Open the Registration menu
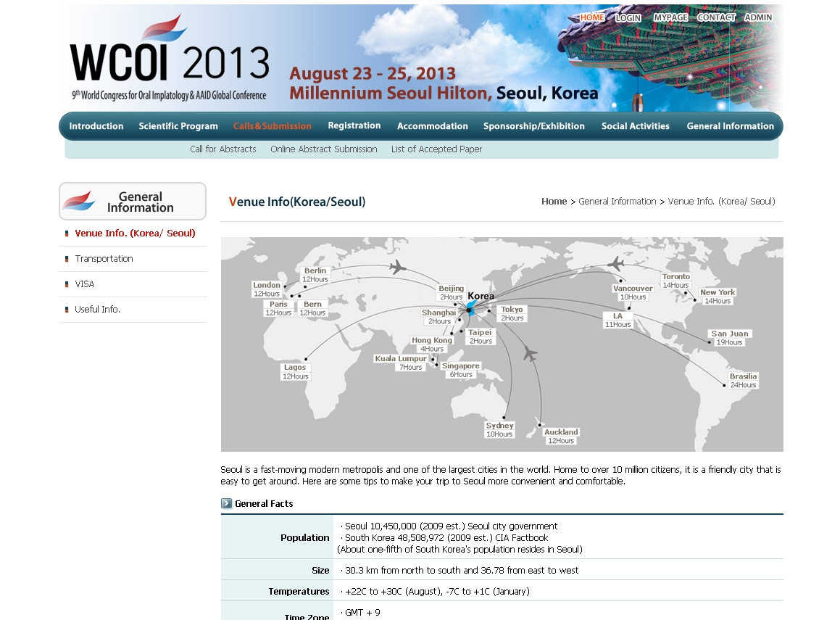Screen dimensions: 840x620 coord(354,125)
